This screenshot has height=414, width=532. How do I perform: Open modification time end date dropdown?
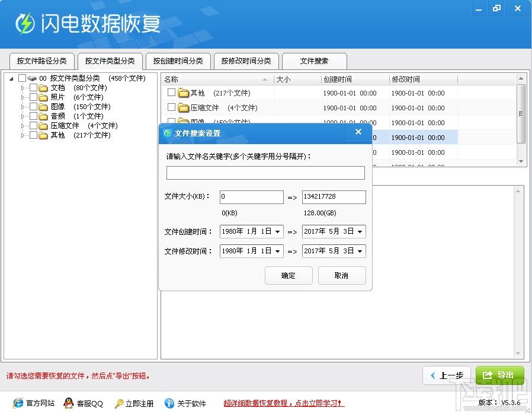360,251
